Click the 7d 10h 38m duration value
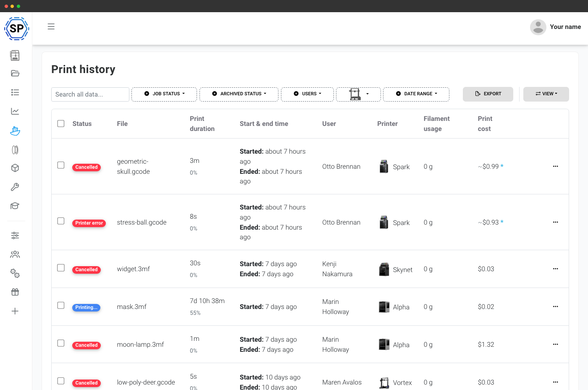Image resolution: width=588 pixels, height=390 pixels. pyautogui.click(x=207, y=301)
